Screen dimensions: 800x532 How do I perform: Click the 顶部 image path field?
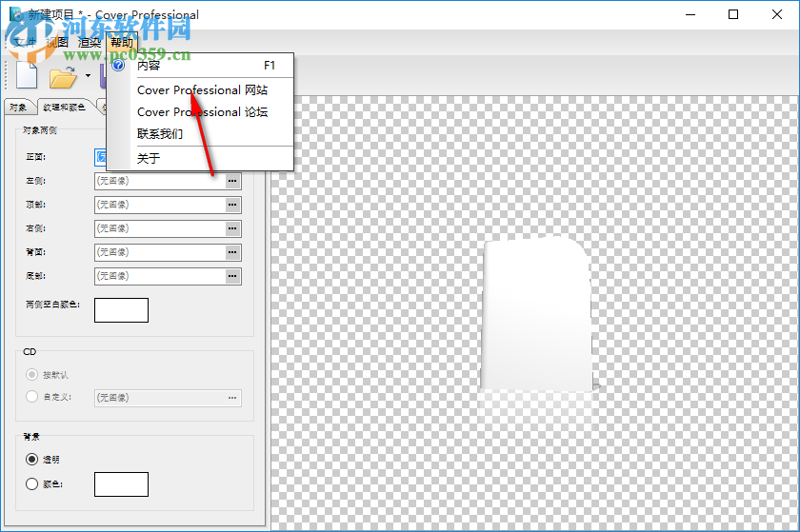pos(160,205)
